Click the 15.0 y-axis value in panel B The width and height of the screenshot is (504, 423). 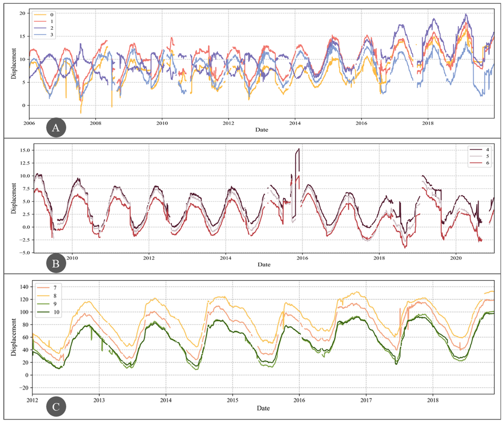pyautogui.click(x=25, y=150)
